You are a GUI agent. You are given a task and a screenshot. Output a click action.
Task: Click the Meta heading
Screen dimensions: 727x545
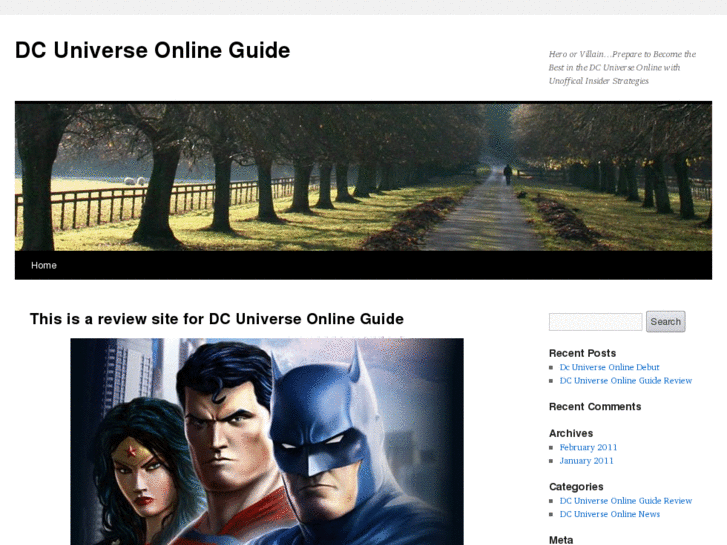click(561, 540)
